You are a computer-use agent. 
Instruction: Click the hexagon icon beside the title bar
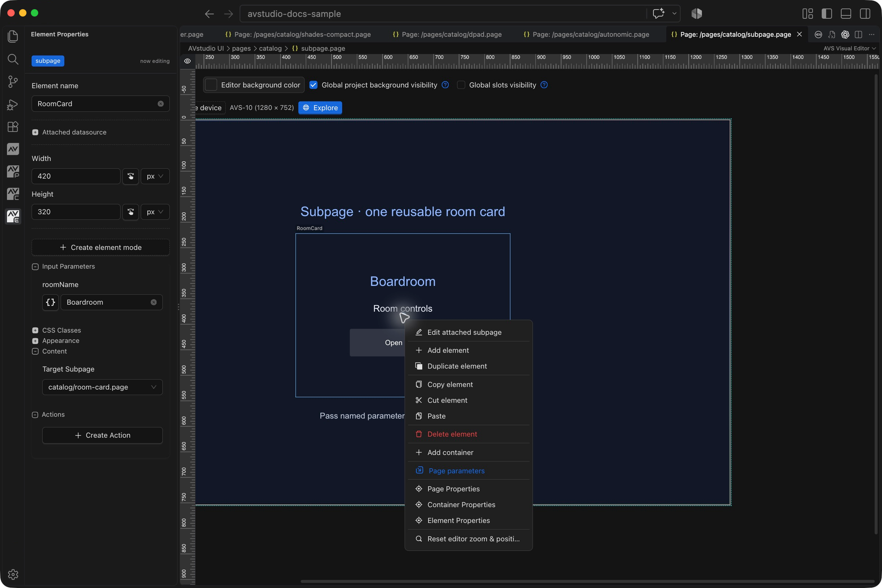[697, 14]
